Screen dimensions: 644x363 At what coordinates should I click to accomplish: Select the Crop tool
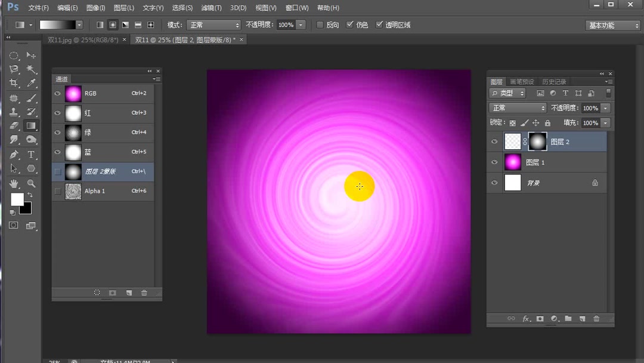14,84
